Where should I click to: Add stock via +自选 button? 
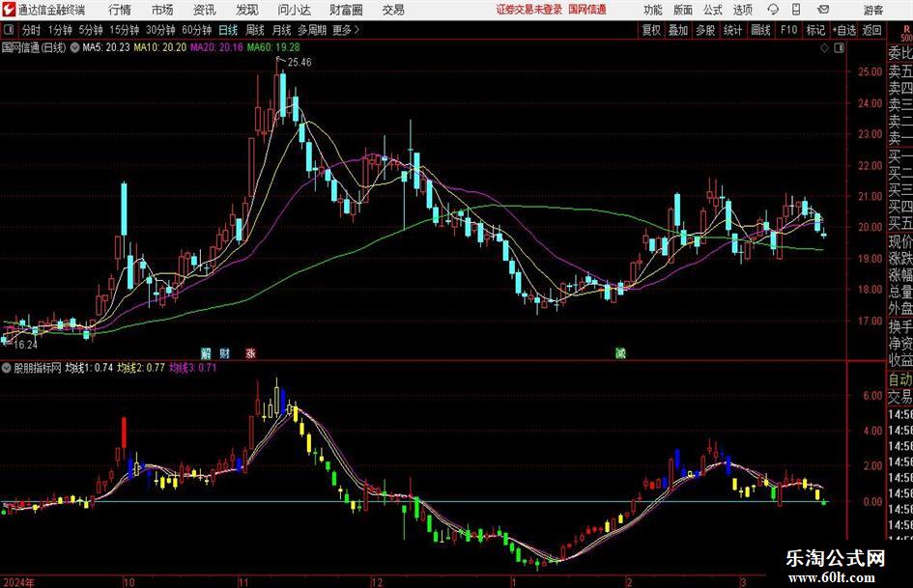tap(844, 30)
